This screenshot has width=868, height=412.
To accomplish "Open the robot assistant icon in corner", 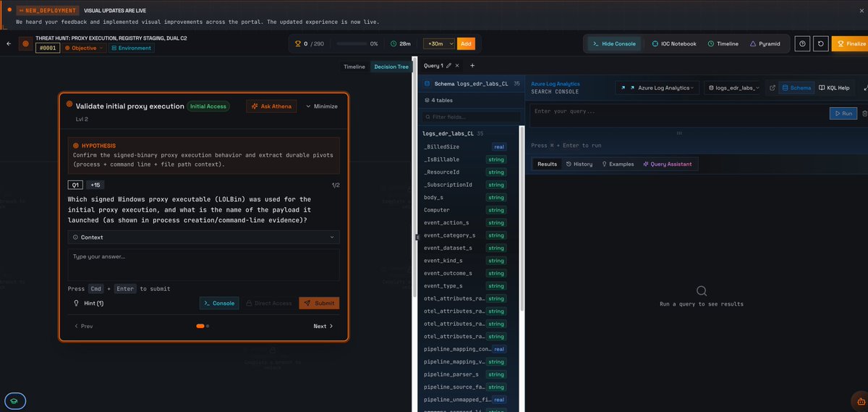I will tap(859, 400).
